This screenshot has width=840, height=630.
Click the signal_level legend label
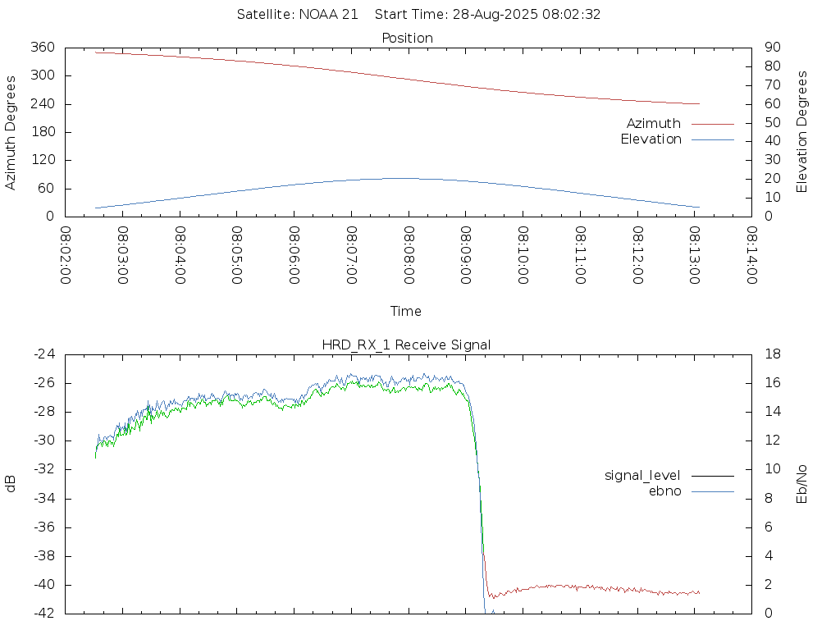pos(642,476)
